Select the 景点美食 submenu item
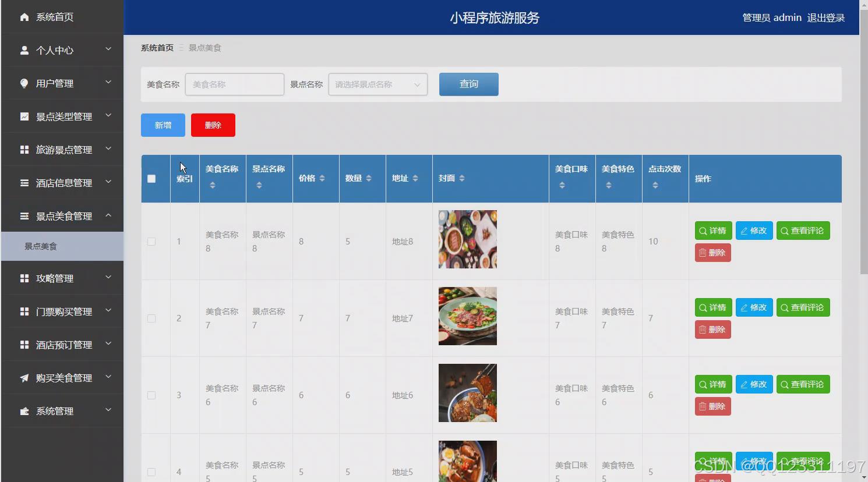868x482 pixels. (62, 246)
